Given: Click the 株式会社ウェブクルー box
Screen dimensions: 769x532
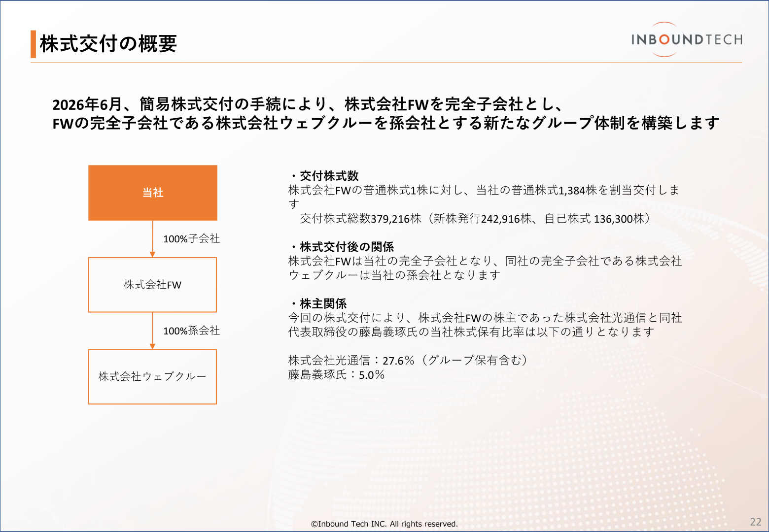Looking at the screenshot, I should [x=152, y=377].
